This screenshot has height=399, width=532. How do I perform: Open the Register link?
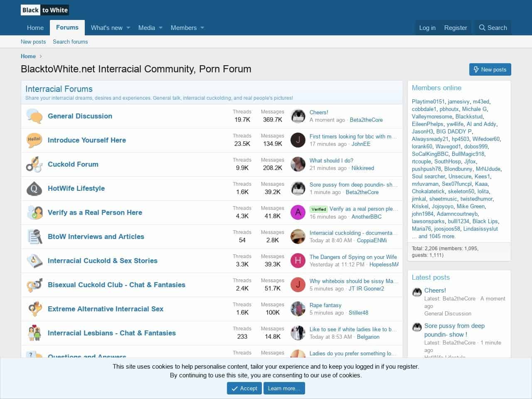click(x=456, y=28)
